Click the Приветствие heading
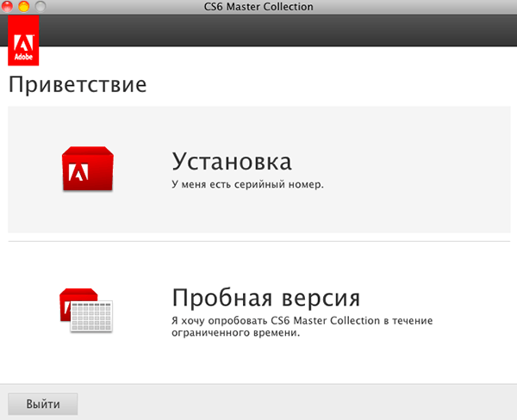Screen dimensions: 517x420 78,85
